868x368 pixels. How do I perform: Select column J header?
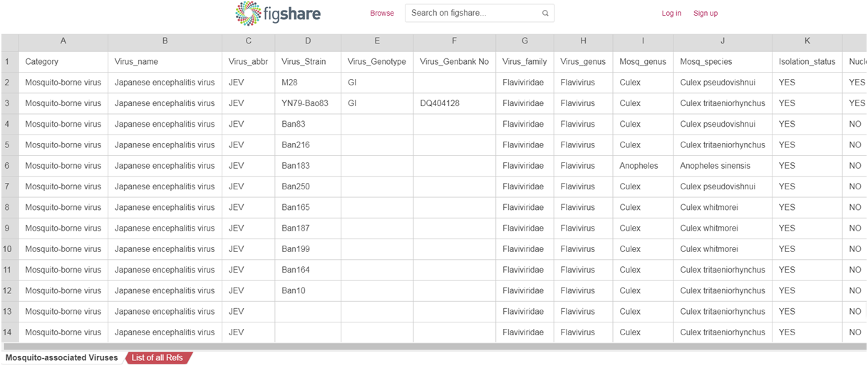coord(723,41)
